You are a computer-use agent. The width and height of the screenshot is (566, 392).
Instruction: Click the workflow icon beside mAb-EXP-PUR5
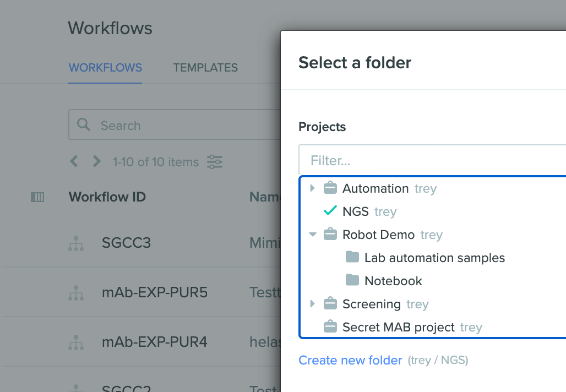76,293
